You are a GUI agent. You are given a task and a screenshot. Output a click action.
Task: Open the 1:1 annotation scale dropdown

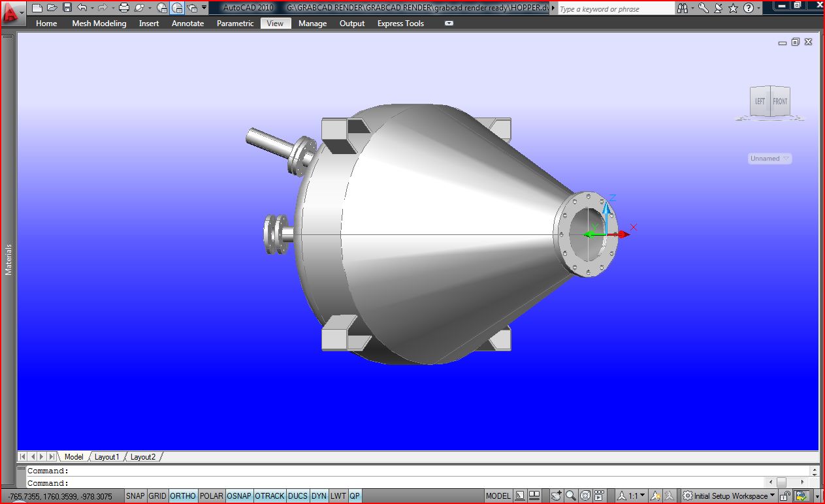[x=631, y=496]
